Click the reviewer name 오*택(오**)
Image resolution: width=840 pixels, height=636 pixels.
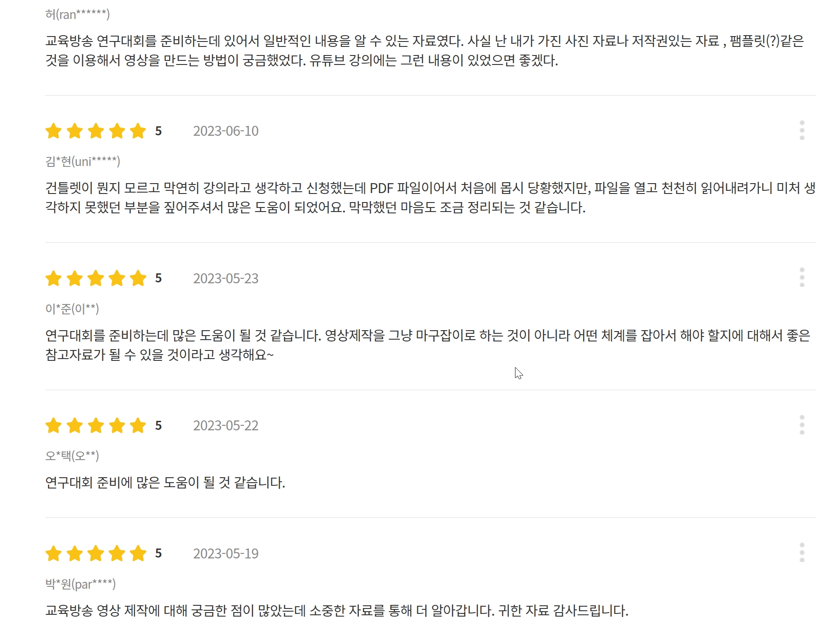click(x=72, y=456)
